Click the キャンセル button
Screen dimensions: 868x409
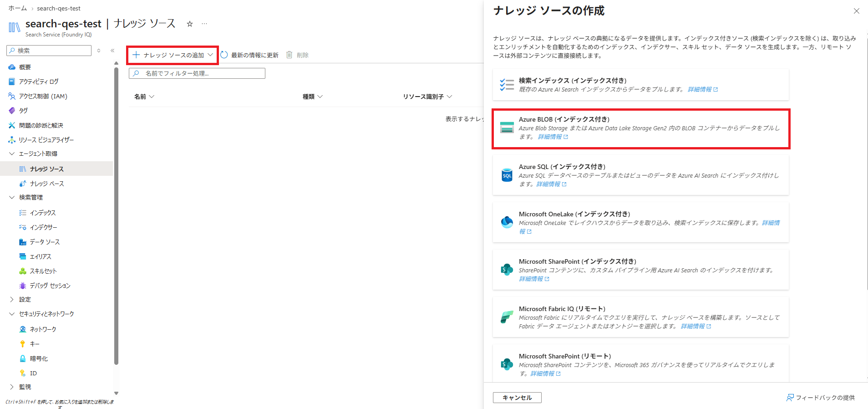coord(517,398)
